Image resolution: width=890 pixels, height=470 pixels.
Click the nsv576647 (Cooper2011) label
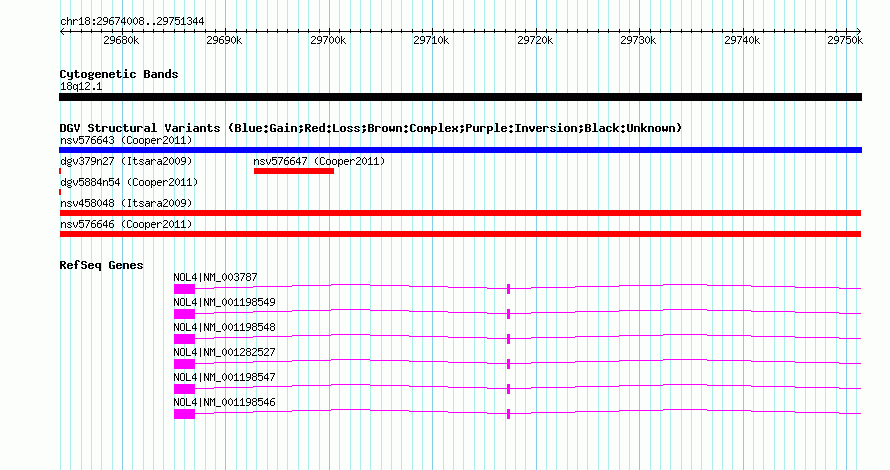pos(319,161)
